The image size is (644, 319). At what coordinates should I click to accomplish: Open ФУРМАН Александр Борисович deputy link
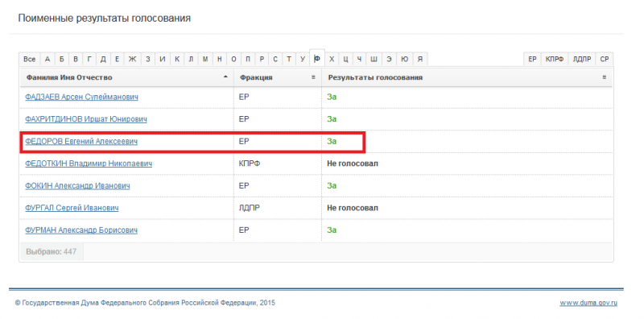81,230
